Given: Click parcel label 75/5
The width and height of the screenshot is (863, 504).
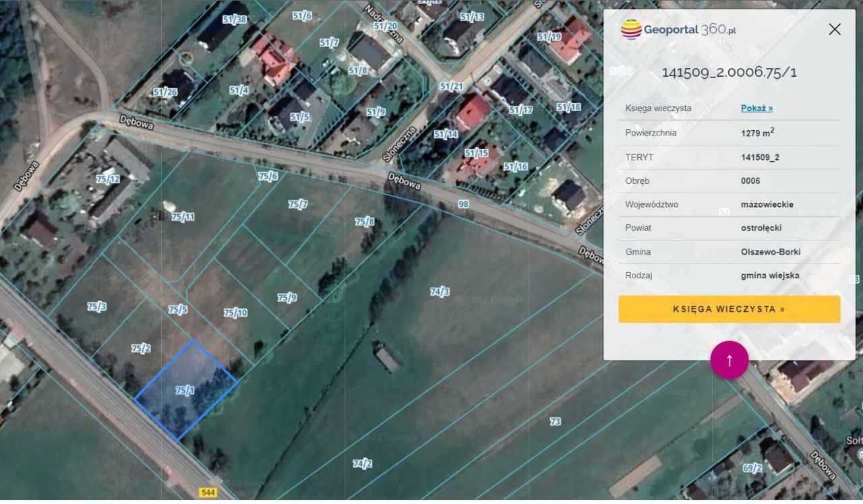Looking at the screenshot, I should tap(178, 310).
